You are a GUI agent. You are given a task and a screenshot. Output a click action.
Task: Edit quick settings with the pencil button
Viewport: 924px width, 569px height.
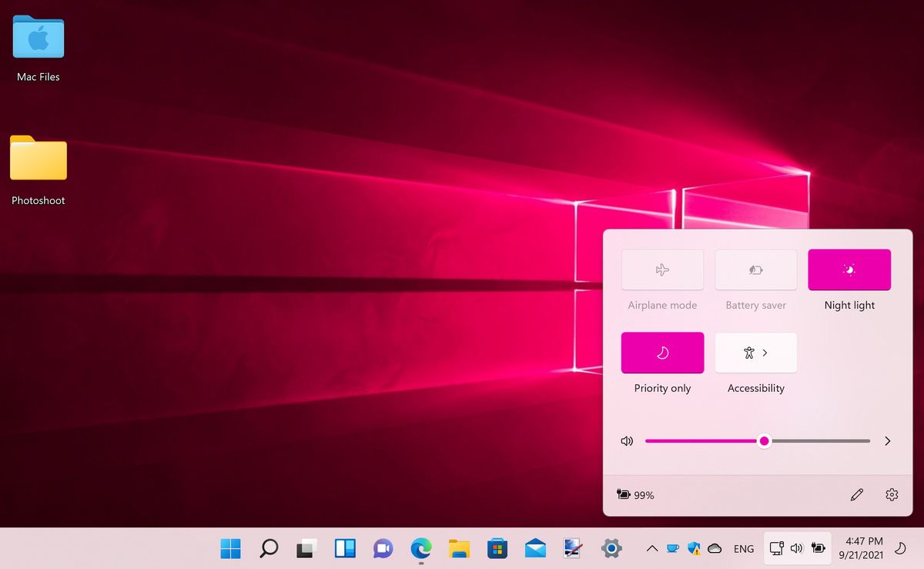pos(857,494)
